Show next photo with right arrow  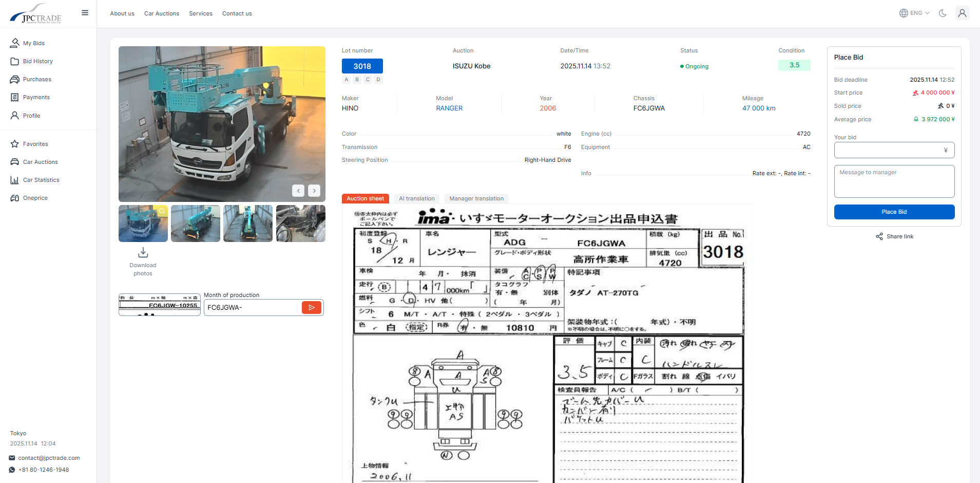tap(314, 191)
